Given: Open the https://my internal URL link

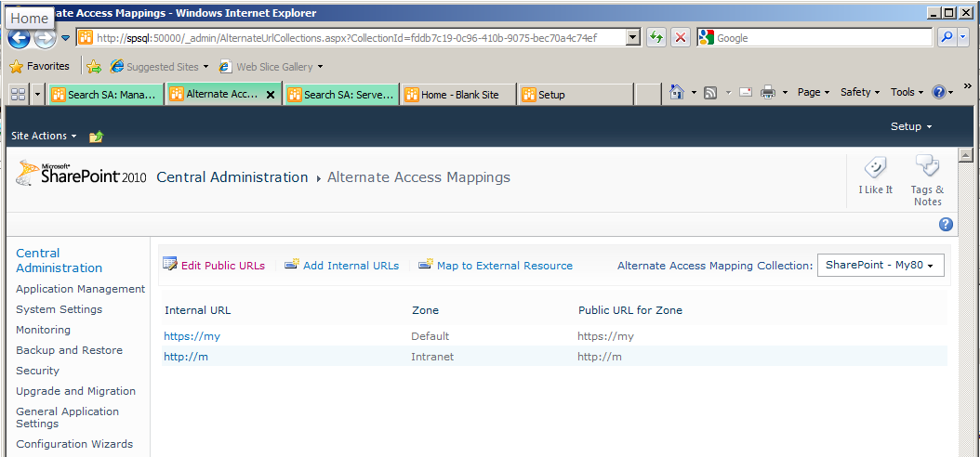Looking at the screenshot, I should tap(192, 336).
